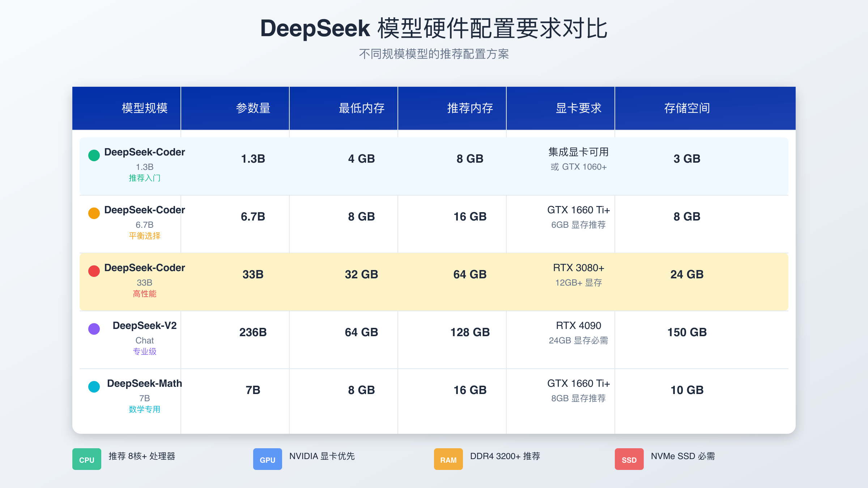This screenshot has width=868, height=488.
Task: Click DDR4 3200+ 推荐 footer text
Action: (505, 456)
